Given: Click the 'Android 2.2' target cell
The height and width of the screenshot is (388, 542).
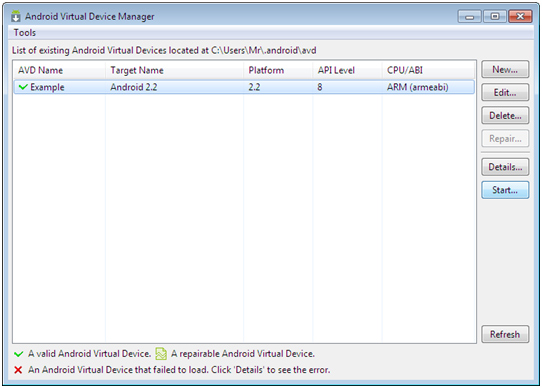Looking at the screenshot, I should pos(134,87).
